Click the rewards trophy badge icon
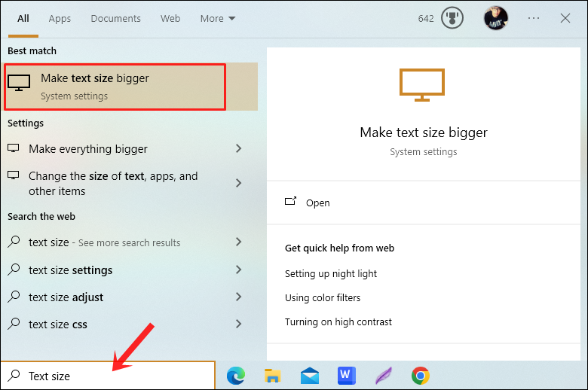The width and height of the screenshot is (588, 390). pos(452,18)
